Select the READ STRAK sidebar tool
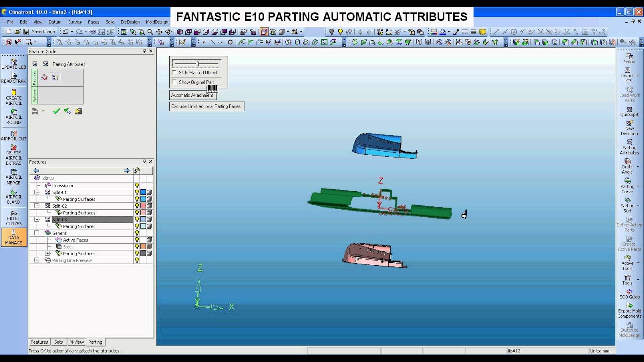Screen dimensions: 644x362 tap(14, 78)
